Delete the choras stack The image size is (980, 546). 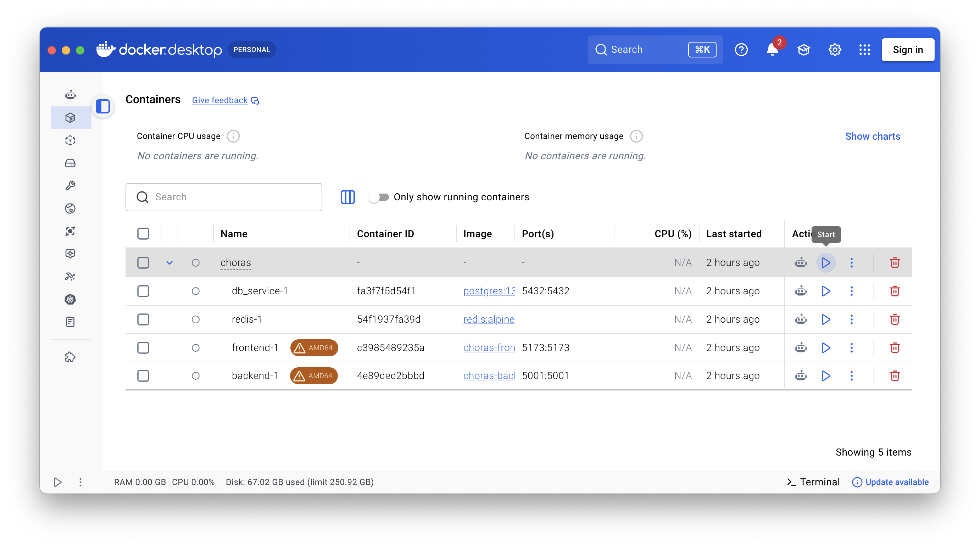(895, 262)
